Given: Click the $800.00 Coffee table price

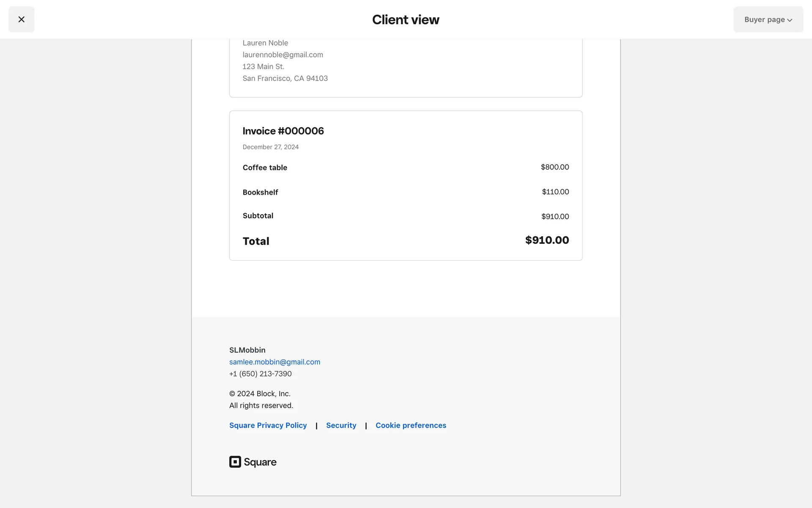Looking at the screenshot, I should [554, 167].
